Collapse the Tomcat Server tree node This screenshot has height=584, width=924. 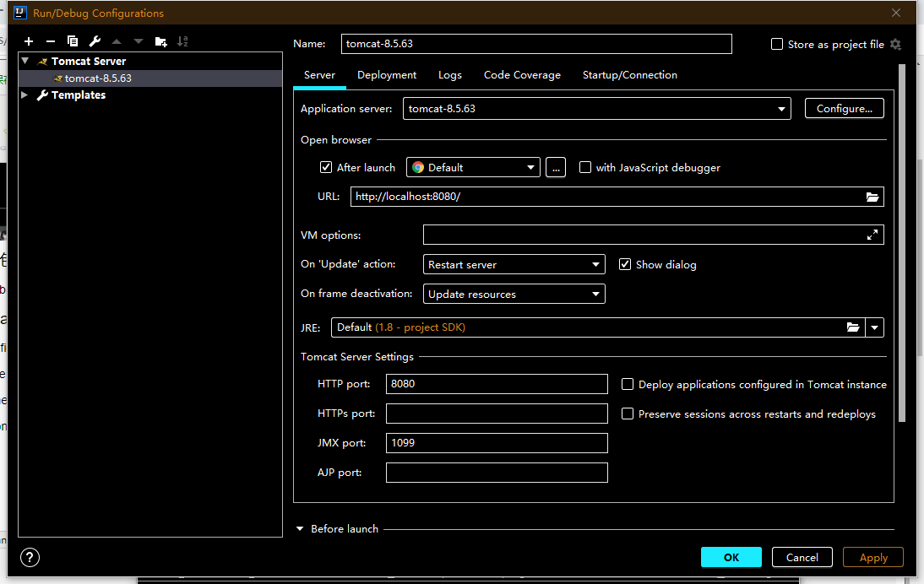[x=25, y=61]
